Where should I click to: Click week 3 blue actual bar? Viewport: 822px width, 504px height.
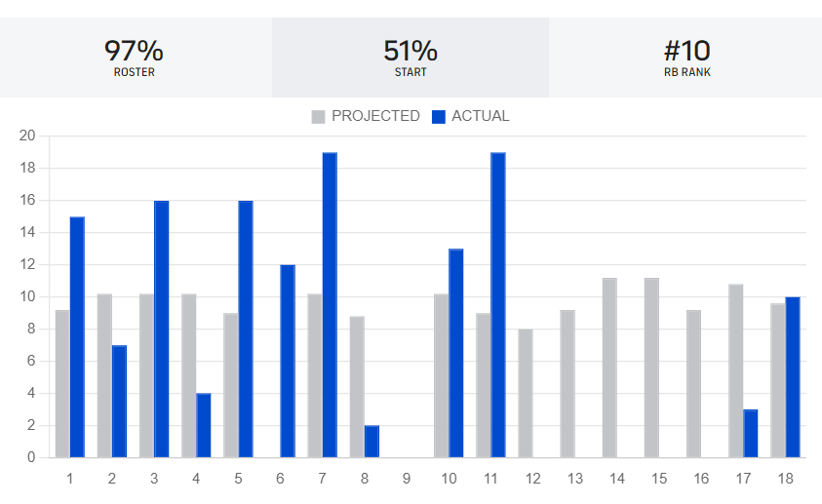pyautogui.click(x=162, y=330)
